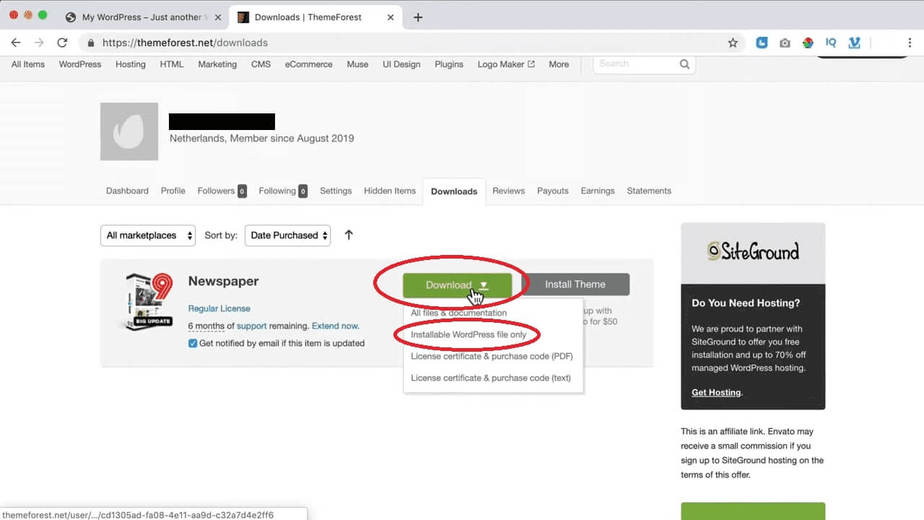Go to the Settings tab

[x=336, y=191]
